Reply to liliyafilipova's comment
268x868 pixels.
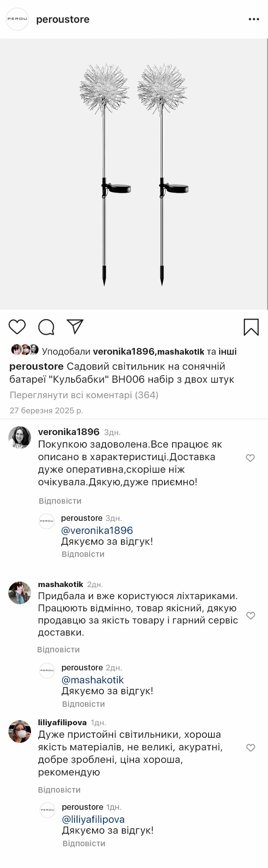[x=59, y=790]
